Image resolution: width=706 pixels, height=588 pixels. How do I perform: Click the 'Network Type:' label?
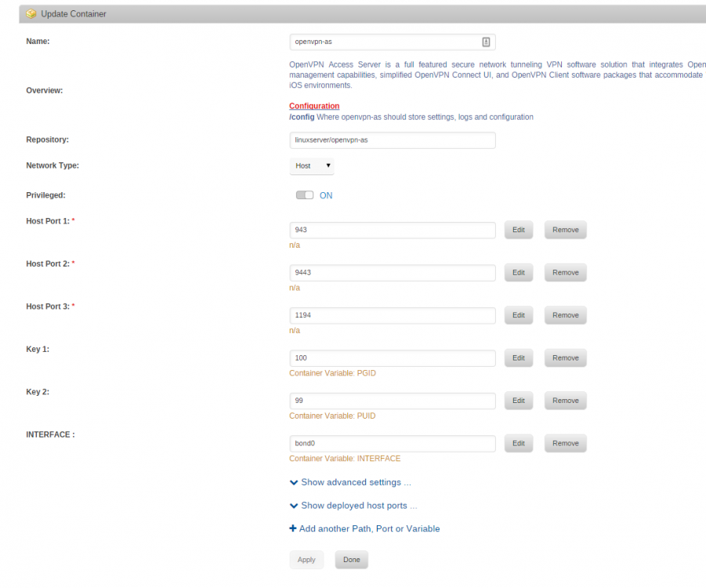[x=52, y=165]
